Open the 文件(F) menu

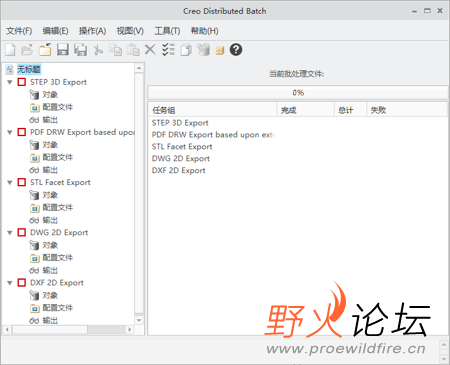pyautogui.click(x=19, y=31)
